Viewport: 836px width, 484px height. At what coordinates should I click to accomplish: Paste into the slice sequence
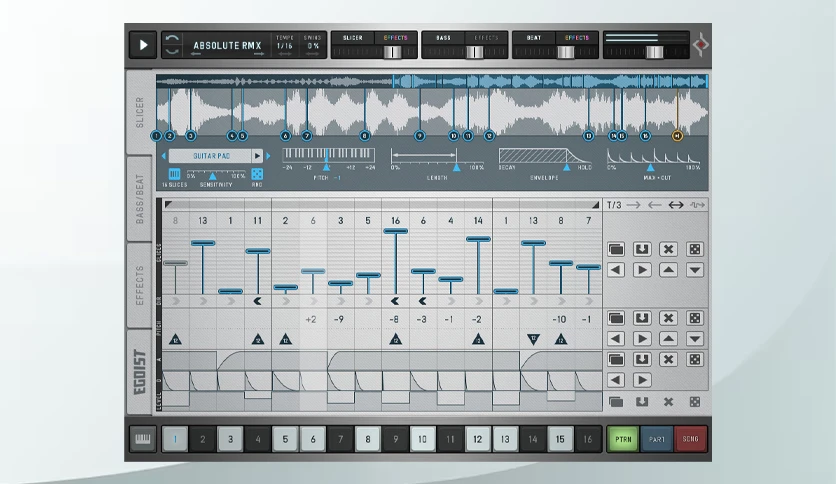[642, 249]
